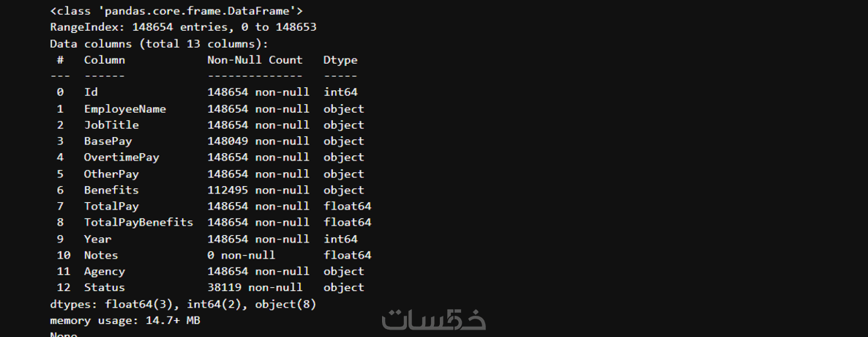
Task: Click the OtherPay column name
Action: click(x=111, y=174)
